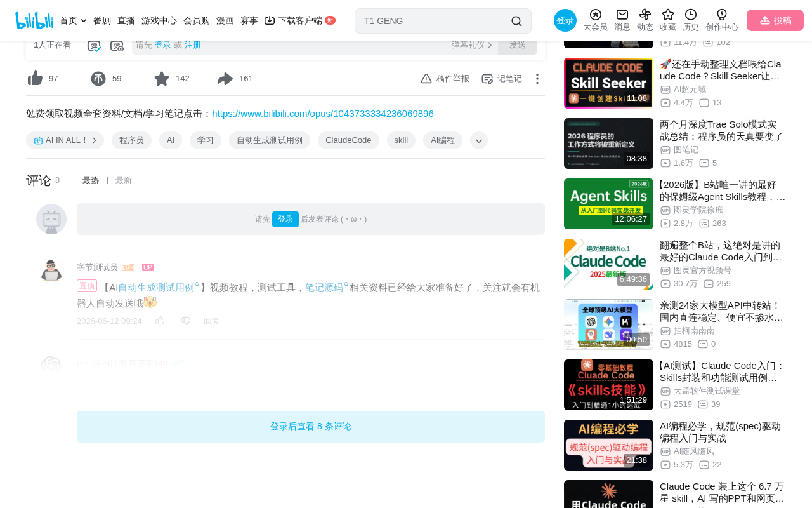812x508 pixels.
Task: Open Agent Skills 12:06:27 video thumbnail
Action: pyautogui.click(x=608, y=204)
